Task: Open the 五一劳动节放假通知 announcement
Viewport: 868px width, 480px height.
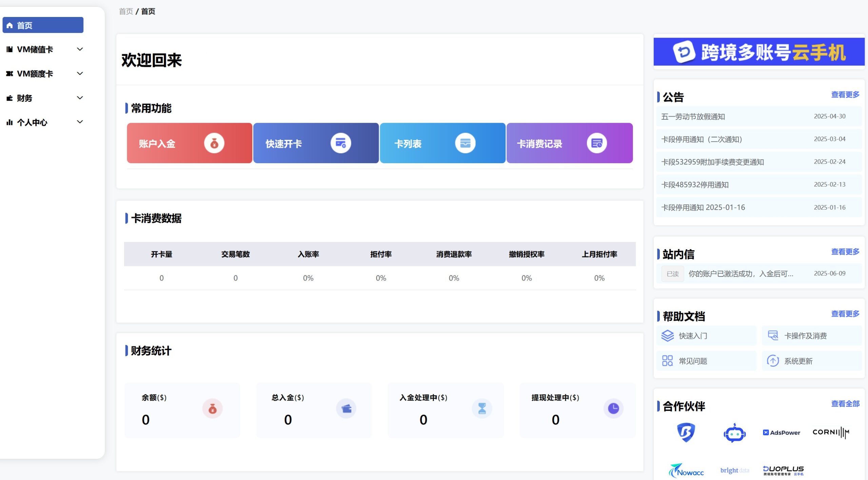Action: click(759, 116)
